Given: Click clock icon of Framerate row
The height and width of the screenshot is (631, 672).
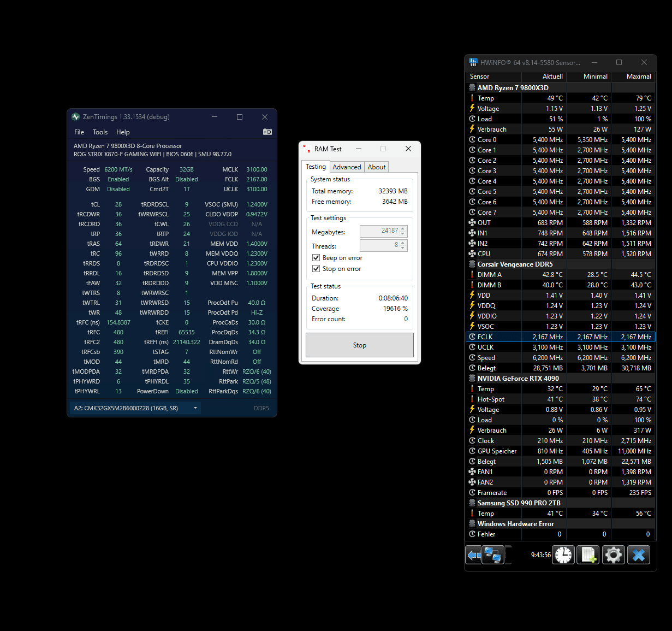Looking at the screenshot, I should click(x=472, y=493).
